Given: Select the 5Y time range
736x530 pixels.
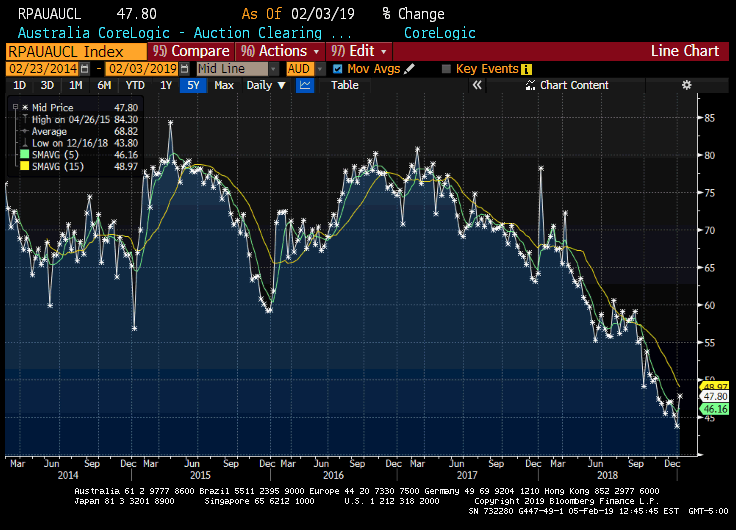Looking at the screenshot, I should (x=193, y=85).
